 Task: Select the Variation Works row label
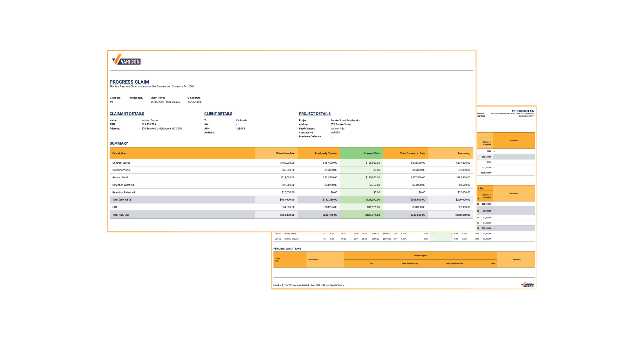121,170
